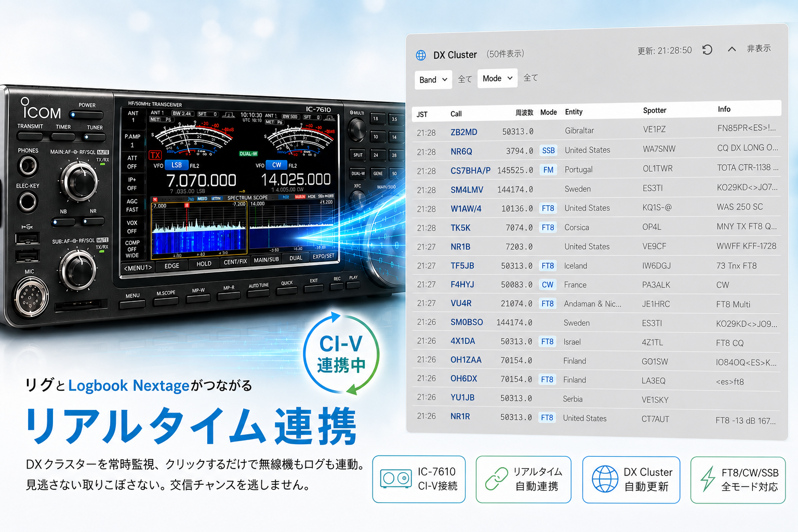The height and width of the screenshot is (532, 798).
Task: Open the Band filter dropdown
Action: (x=433, y=79)
